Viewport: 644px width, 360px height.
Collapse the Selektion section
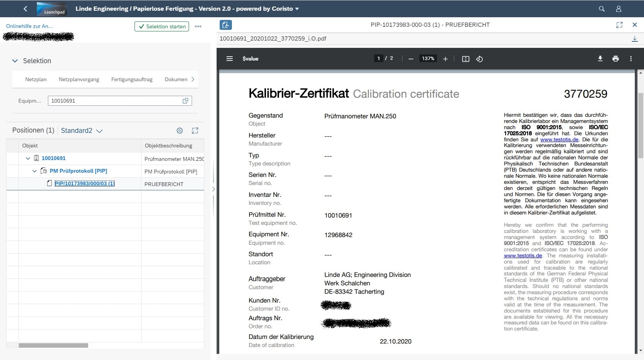click(15, 61)
